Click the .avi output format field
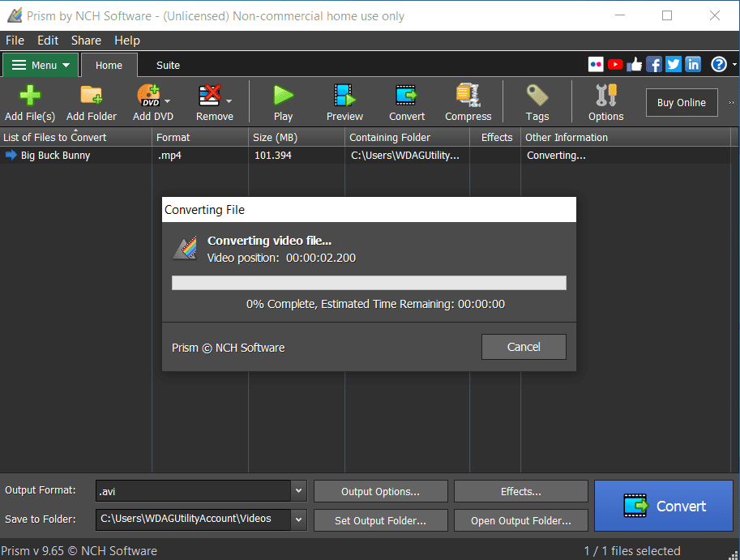The width and height of the screenshot is (740, 560). point(193,491)
